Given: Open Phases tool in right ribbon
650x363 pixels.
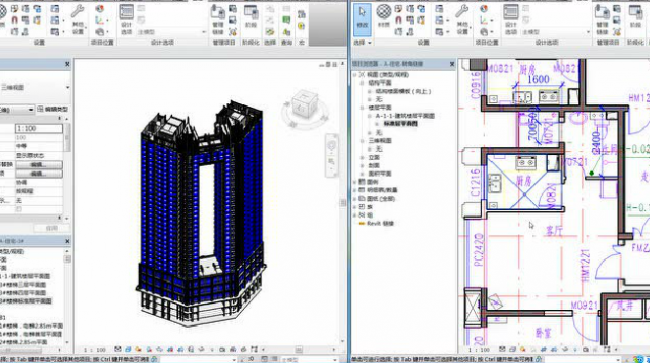Looking at the screenshot, I should 635,17.
